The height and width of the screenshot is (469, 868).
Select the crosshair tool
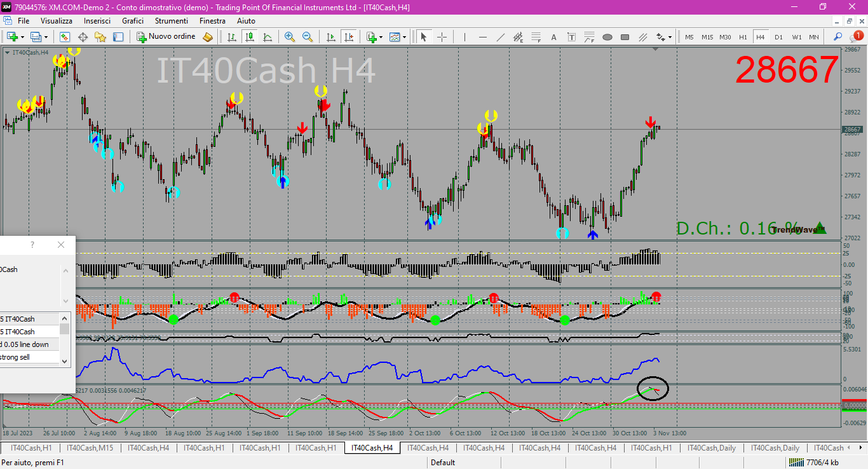coord(442,37)
